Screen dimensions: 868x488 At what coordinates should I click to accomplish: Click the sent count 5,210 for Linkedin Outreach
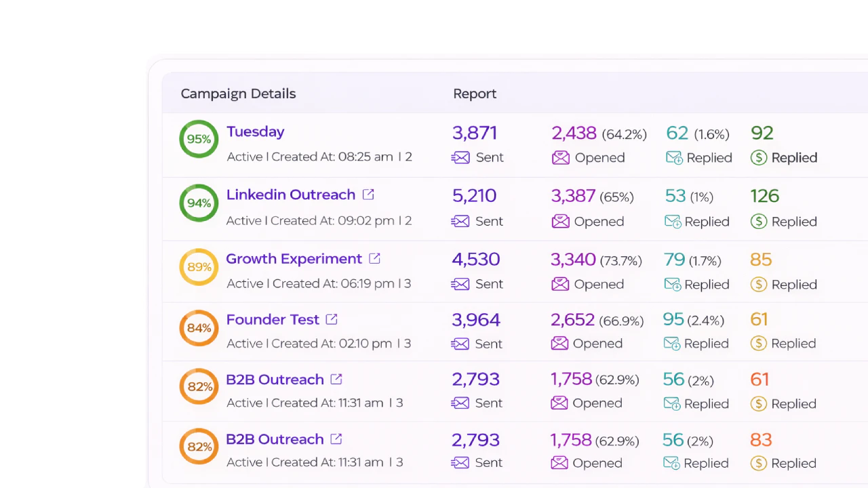(474, 196)
